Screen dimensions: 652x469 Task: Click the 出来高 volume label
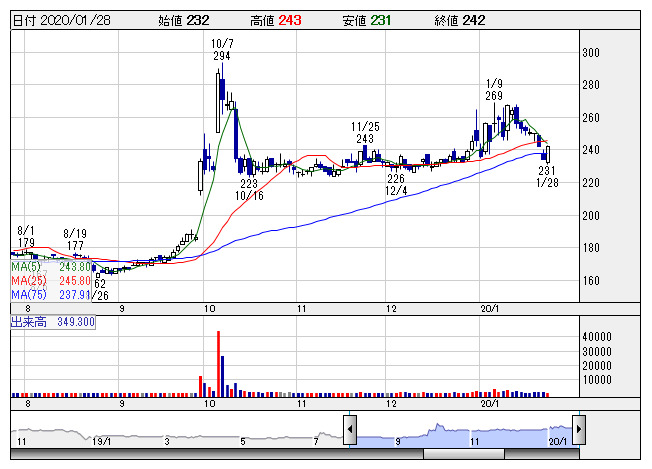click(52, 322)
